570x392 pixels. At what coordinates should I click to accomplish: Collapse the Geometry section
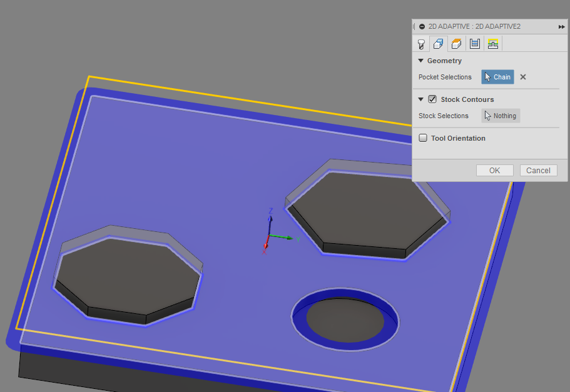click(x=420, y=61)
